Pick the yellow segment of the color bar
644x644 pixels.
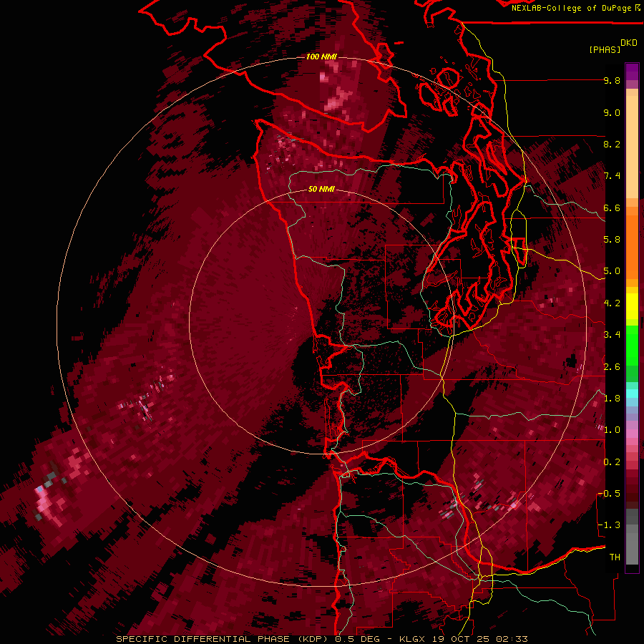632,306
